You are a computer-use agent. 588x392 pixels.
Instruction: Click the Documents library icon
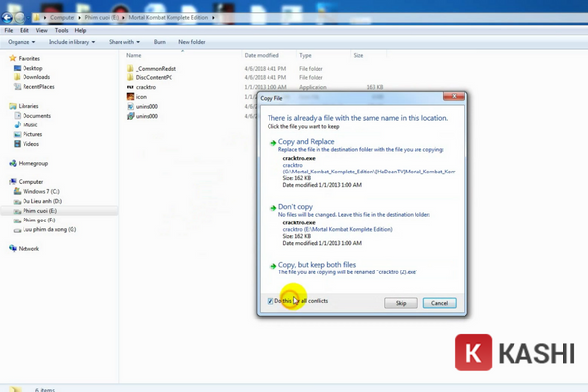point(17,116)
